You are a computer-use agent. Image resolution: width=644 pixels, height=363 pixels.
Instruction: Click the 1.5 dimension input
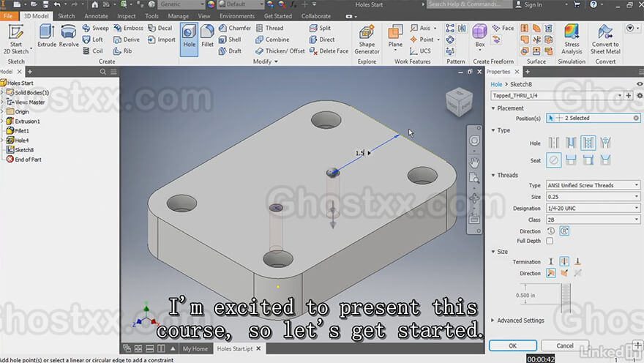[360, 153]
